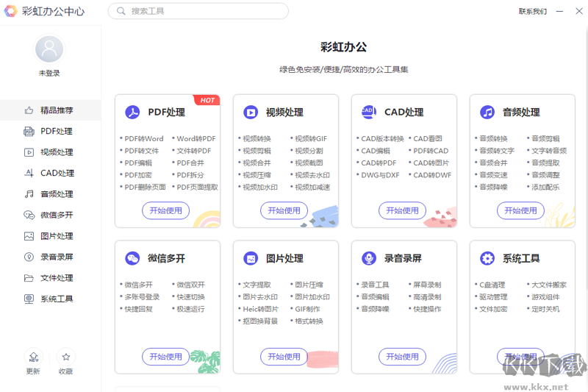
Task: Click the 未登录 login text
Action: click(49, 73)
